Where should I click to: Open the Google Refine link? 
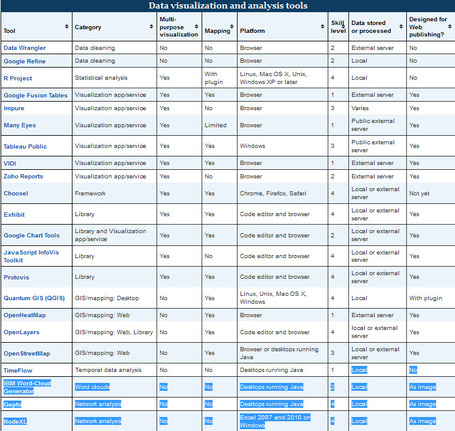coord(25,61)
